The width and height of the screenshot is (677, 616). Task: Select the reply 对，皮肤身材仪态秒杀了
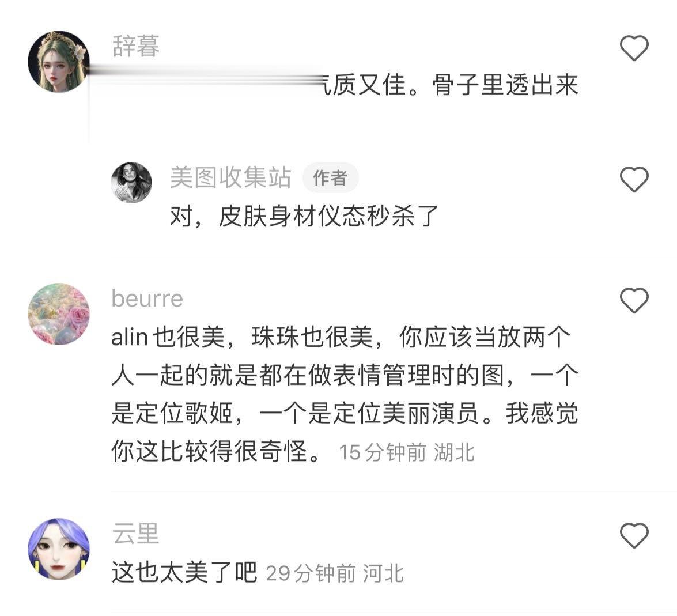pos(304,216)
